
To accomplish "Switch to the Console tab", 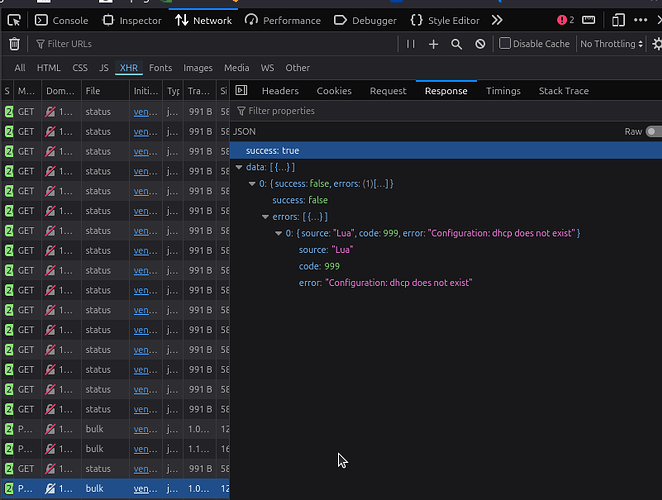I will click(61, 20).
